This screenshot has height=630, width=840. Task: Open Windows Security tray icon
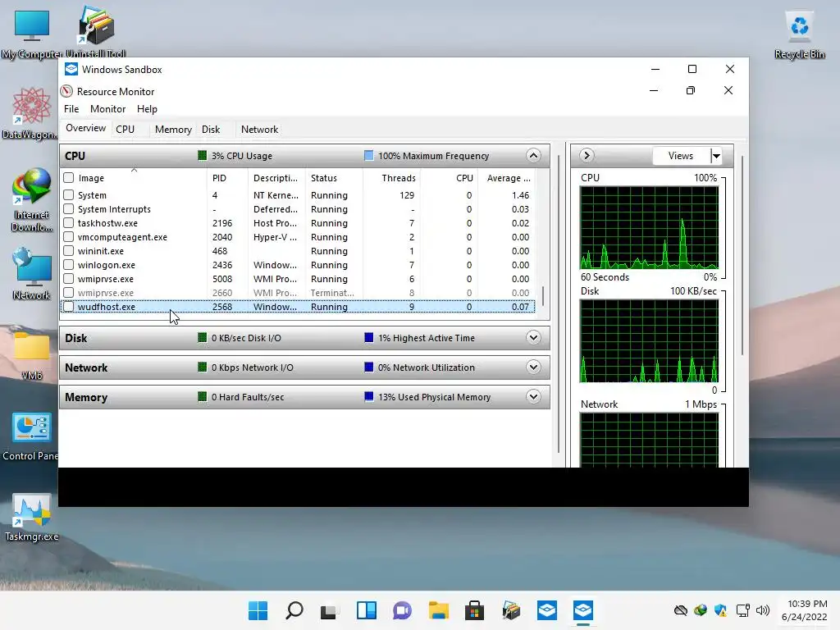(x=720, y=610)
